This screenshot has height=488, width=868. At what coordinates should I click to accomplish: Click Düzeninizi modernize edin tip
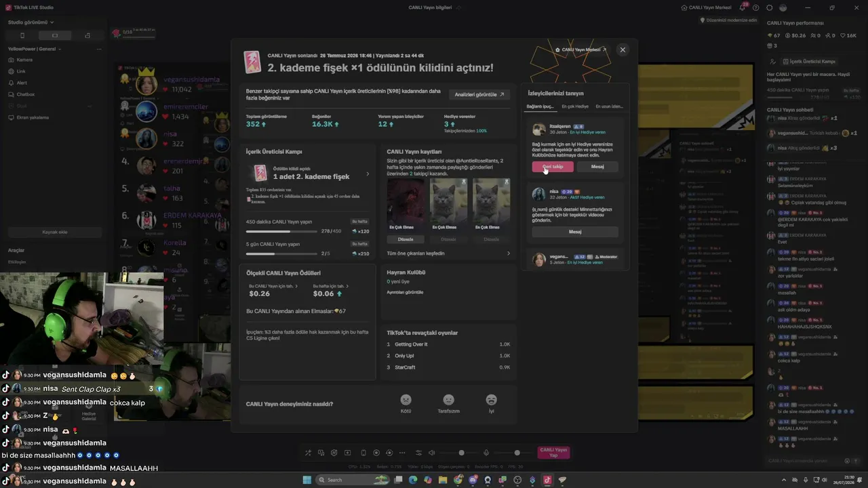(x=729, y=20)
